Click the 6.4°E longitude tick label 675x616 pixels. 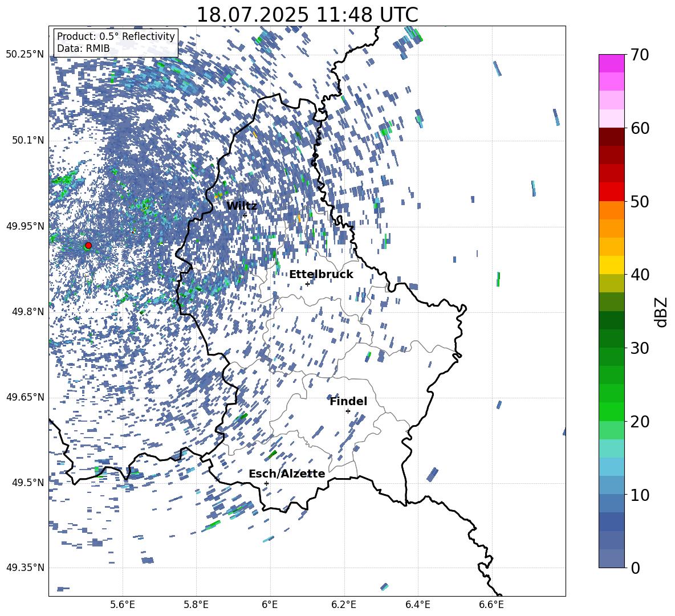pyautogui.click(x=417, y=605)
